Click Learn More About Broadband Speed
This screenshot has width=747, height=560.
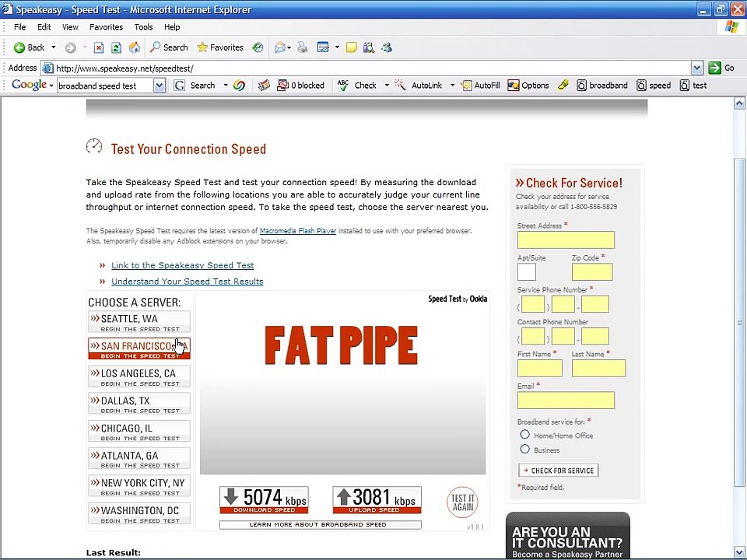[x=320, y=525]
